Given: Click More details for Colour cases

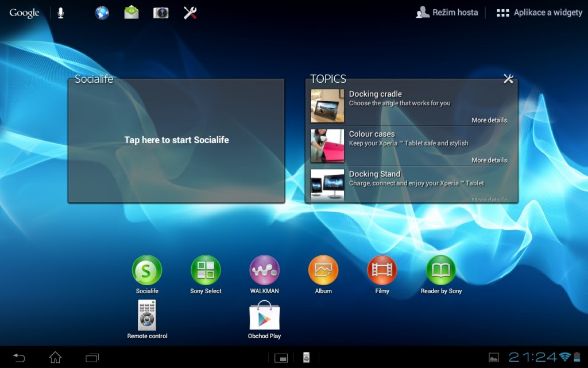Looking at the screenshot, I should (489, 160).
